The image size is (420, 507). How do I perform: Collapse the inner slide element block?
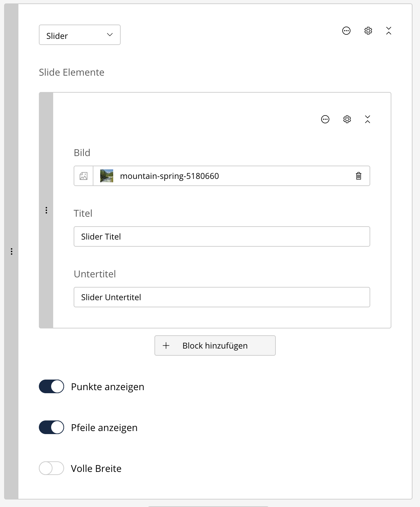pyautogui.click(x=367, y=119)
